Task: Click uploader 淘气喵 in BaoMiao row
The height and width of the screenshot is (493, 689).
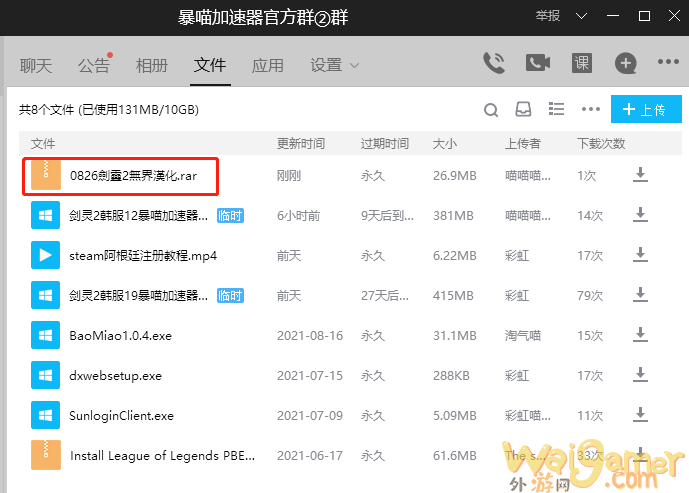Action: coord(522,336)
